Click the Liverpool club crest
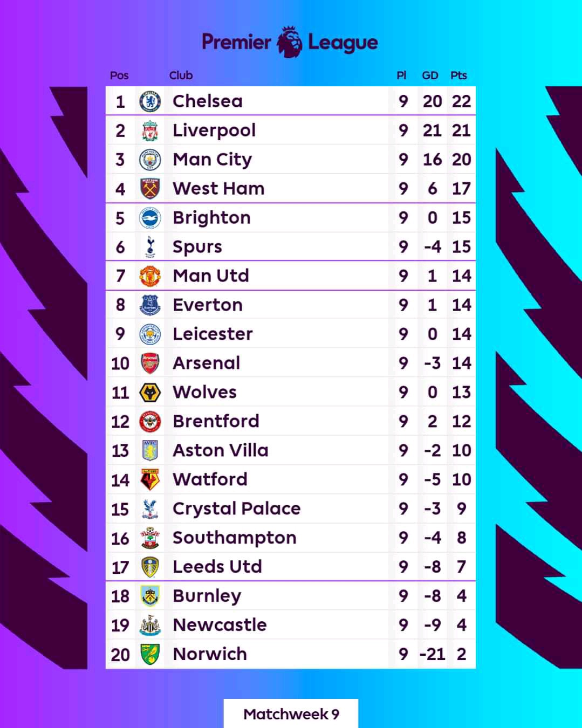The image size is (582, 728). click(x=150, y=131)
